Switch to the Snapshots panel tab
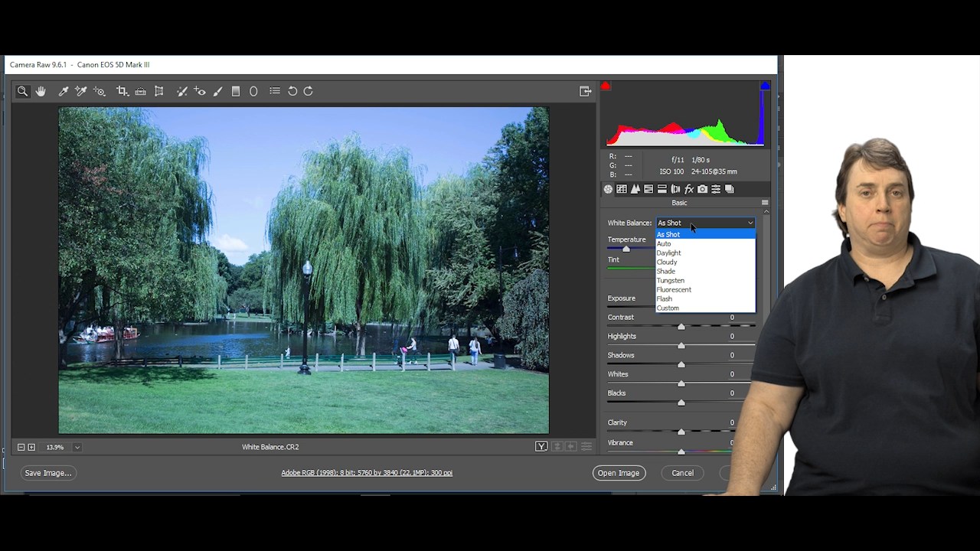The width and height of the screenshot is (980, 551). tap(730, 189)
